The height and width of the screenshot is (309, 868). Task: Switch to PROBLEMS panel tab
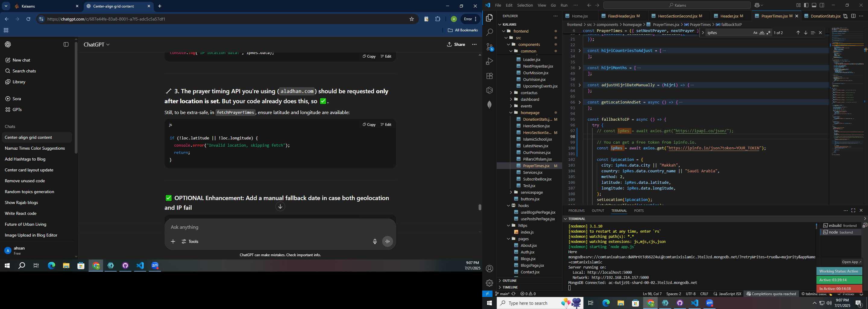pos(576,211)
